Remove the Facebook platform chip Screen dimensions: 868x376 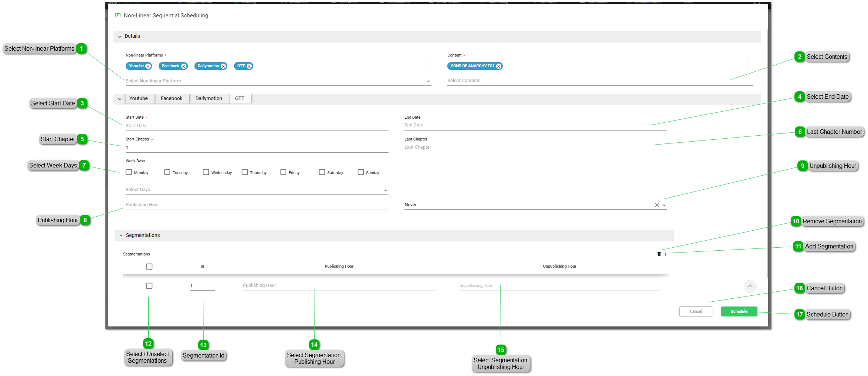pos(184,66)
